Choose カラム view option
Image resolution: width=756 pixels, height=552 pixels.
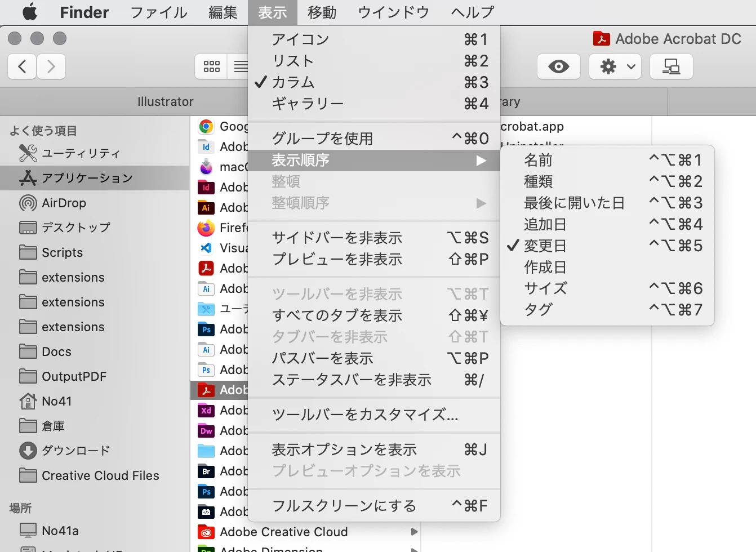click(x=374, y=82)
